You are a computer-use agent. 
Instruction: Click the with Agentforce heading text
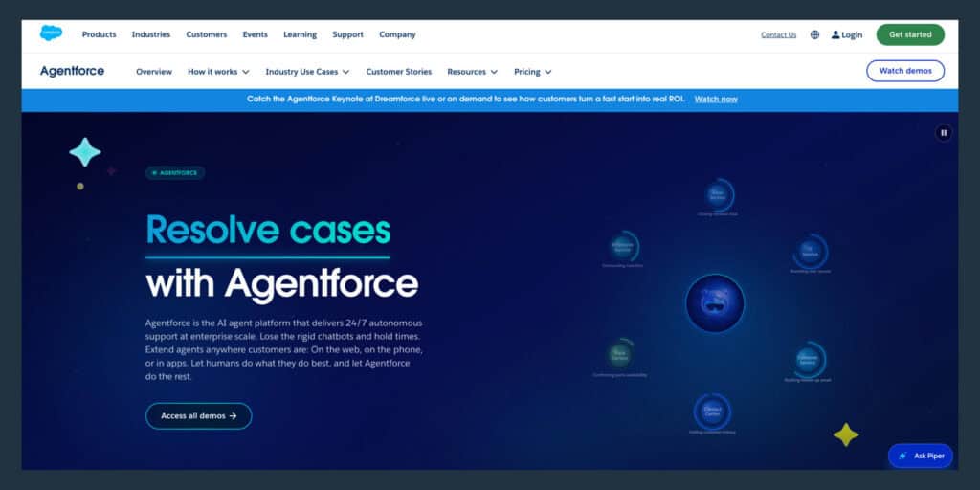click(x=282, y=283)
